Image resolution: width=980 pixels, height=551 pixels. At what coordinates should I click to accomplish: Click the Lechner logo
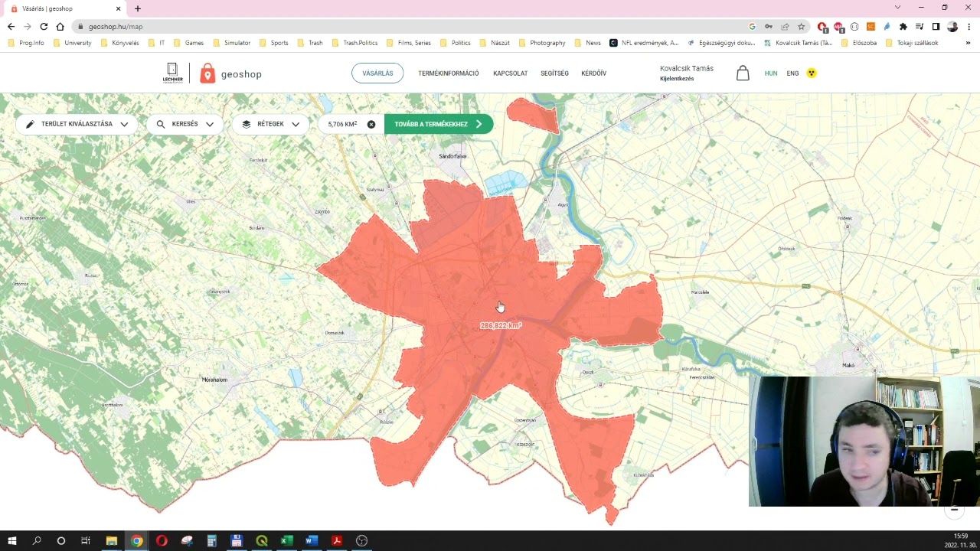pos(172,73)
